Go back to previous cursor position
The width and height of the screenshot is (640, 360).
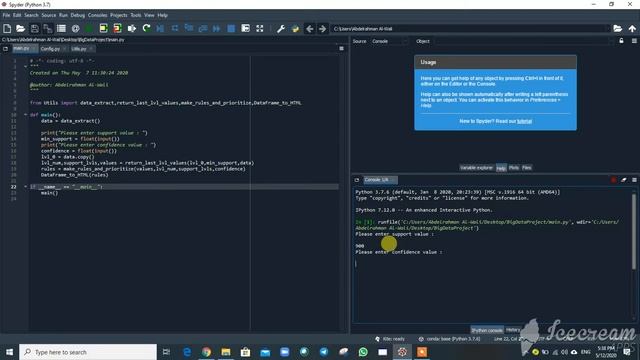point(309,29)
